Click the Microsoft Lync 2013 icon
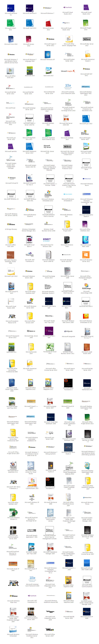Screen dimensions: 99x644 [86, 118]
